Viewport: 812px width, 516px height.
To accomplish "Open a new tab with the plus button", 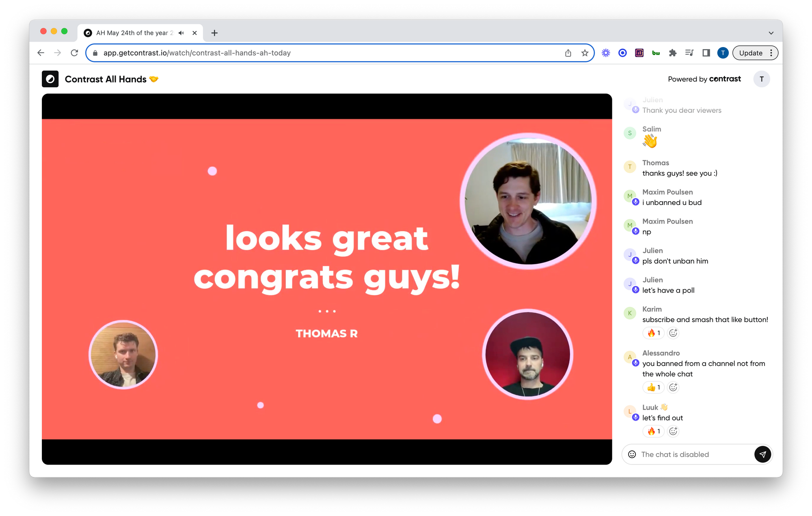I will [214, 33].
